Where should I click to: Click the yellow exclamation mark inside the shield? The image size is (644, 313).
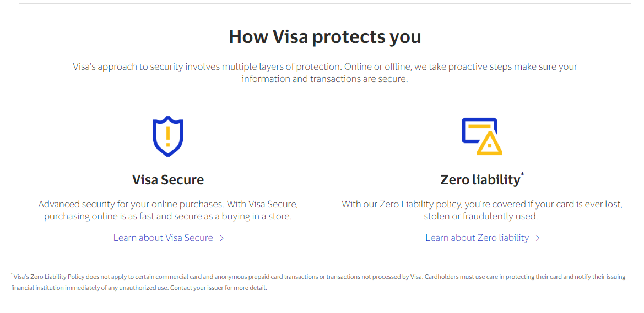167,136
